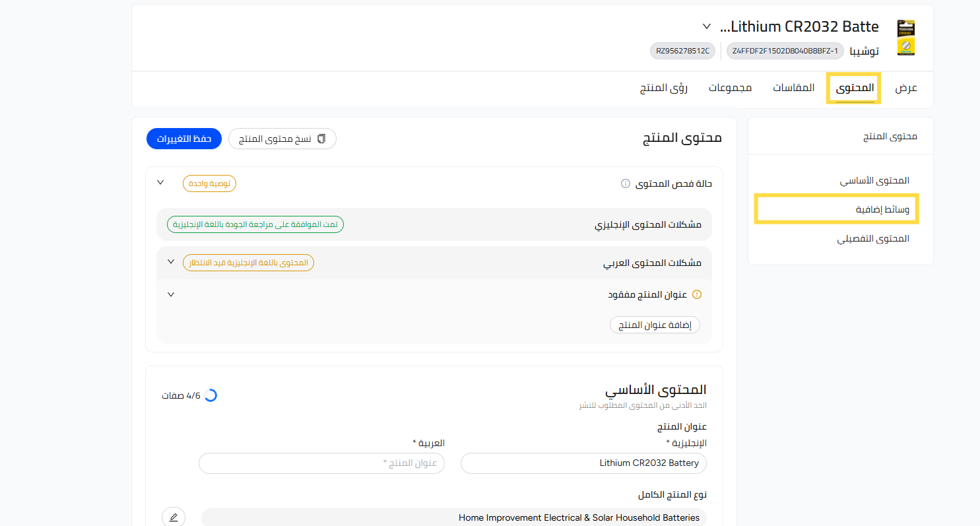980x526 pixels.
Task: Open the المقاسات tab
Action: point(793,88)
